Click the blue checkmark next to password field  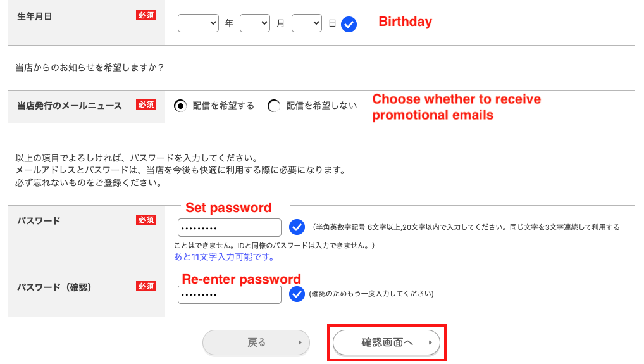click(x=296, y=227)
